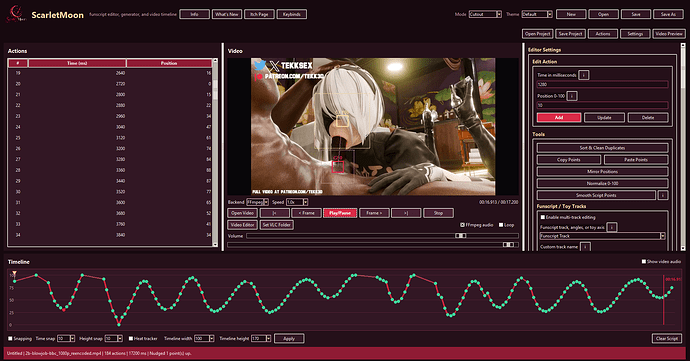690x361 pixels.
Task: Step forward one frame with Frame >
Action: tap(374, 213)
